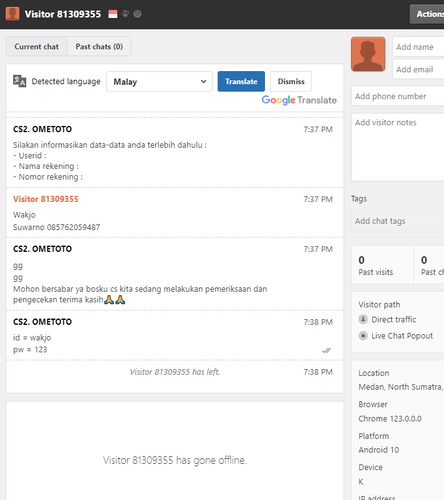Click the Wakjo message line
Screen dimensions: 444x500
24,215
